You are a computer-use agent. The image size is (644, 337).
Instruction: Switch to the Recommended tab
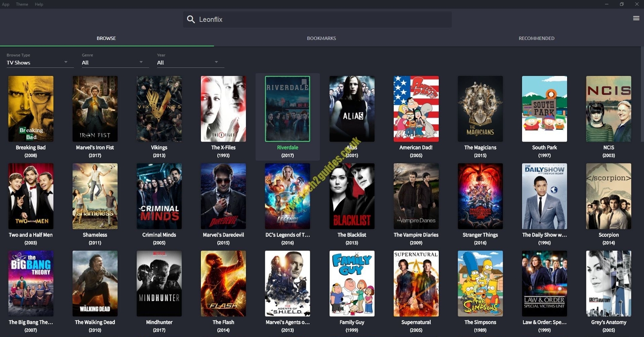pos(537,38)
